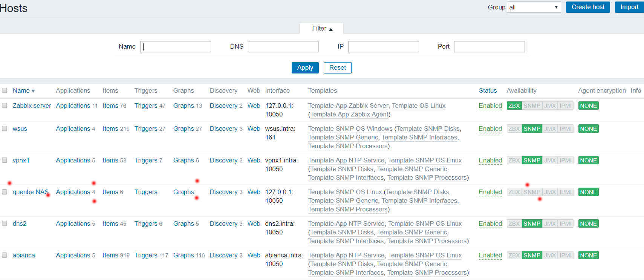Image resolution: width=644 pixels, height=280 pixels.
Task: Open Items for wsus host
Action: [x=110, y=129]
